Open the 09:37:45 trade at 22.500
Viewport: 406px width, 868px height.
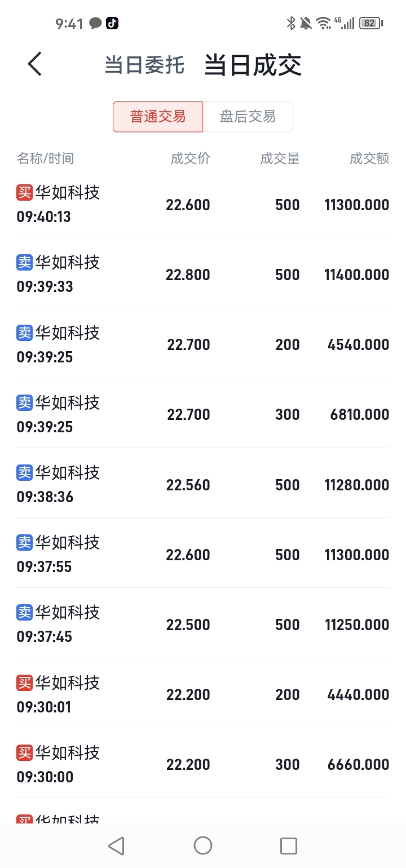pyautogui.click(x=203, y=623)
